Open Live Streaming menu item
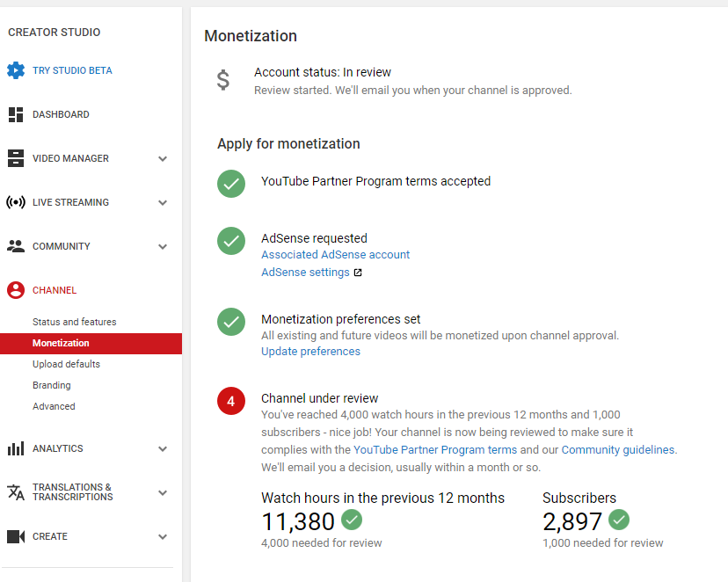Screen dimensions: 728x582 click(70, 202)
